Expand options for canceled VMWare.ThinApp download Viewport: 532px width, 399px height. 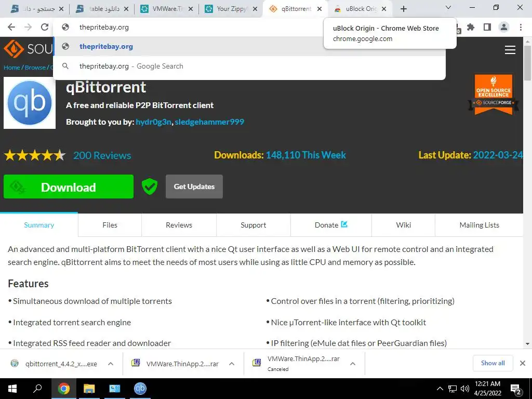[353, 364]
